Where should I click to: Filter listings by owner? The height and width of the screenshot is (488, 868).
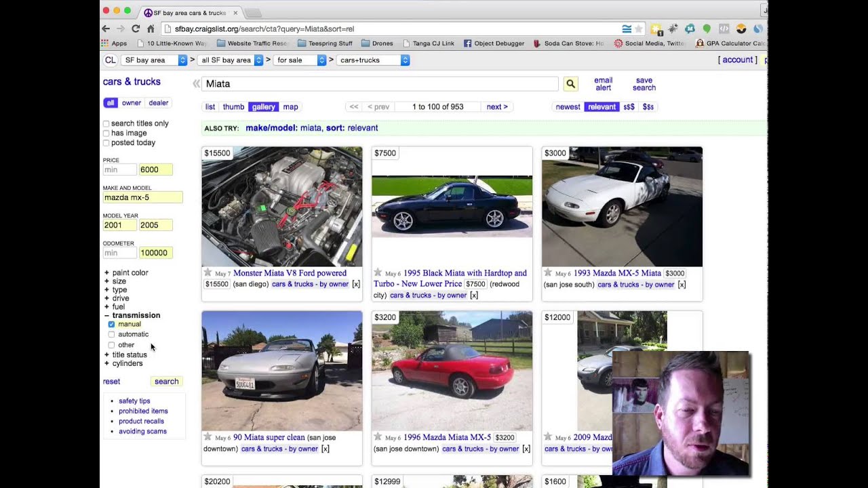click(132, 103)
